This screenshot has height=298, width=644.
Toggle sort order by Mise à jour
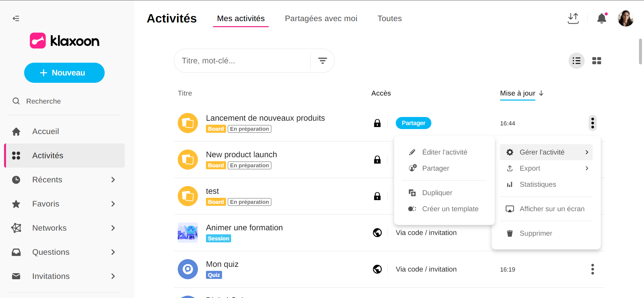521,94
